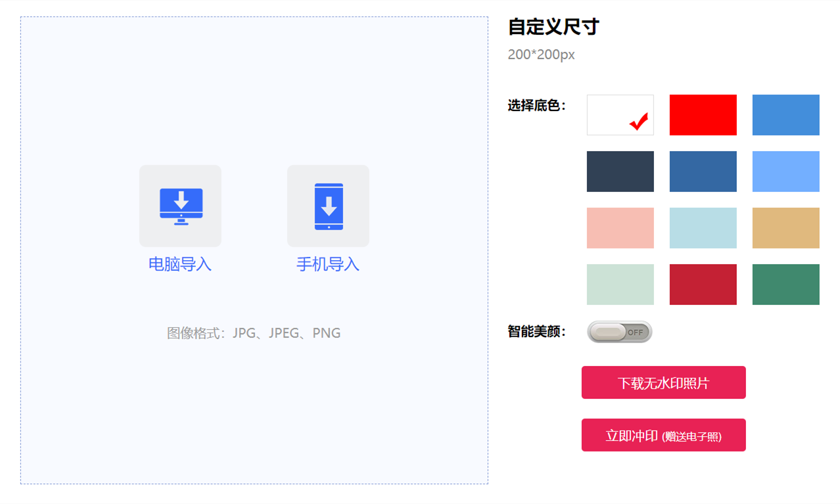Select the dark navy background color

620,171
